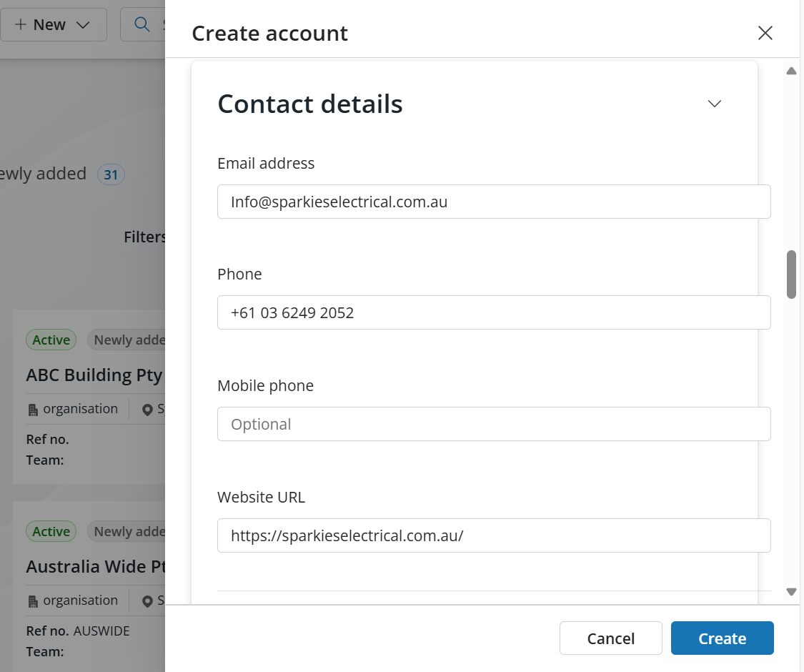Open the ABC Building Pty account
The width and height of the screenshot is (804, 672).
94,375
